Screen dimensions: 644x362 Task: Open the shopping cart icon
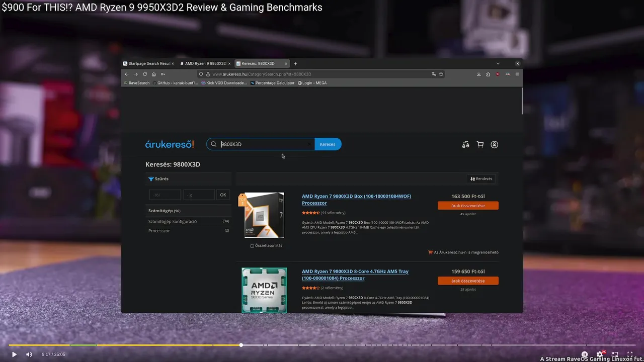click(x=480, y=144)
